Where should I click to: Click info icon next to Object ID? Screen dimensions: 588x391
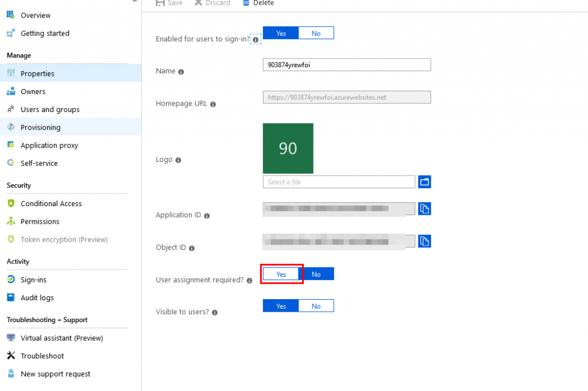pyautogui.click(x=192, y=248)
